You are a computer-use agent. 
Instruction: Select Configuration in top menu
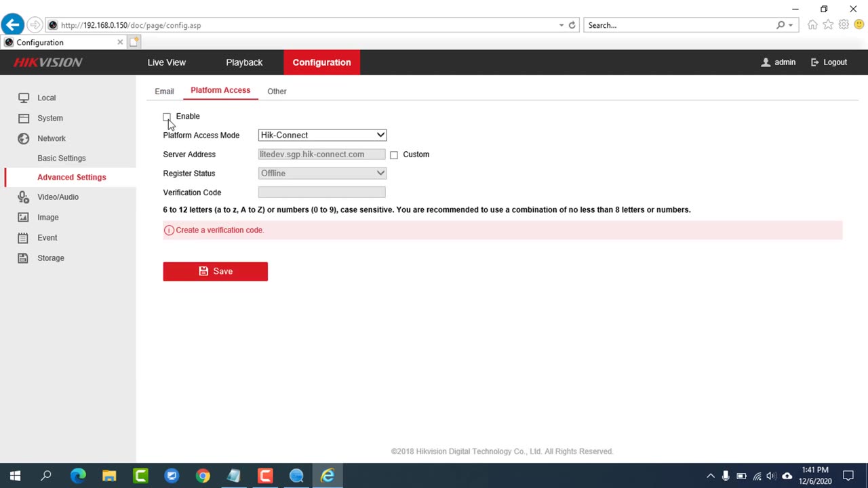pos(321,62)
